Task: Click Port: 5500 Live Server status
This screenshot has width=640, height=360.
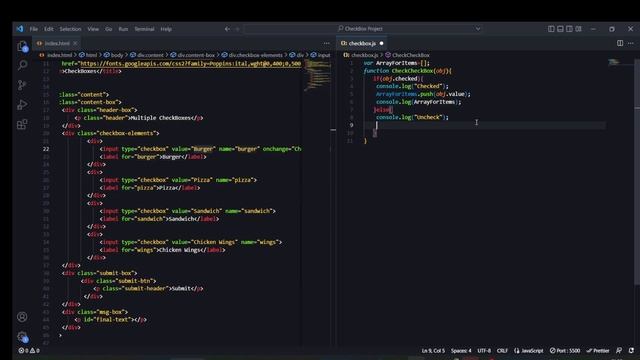Action: click(565, 351)
